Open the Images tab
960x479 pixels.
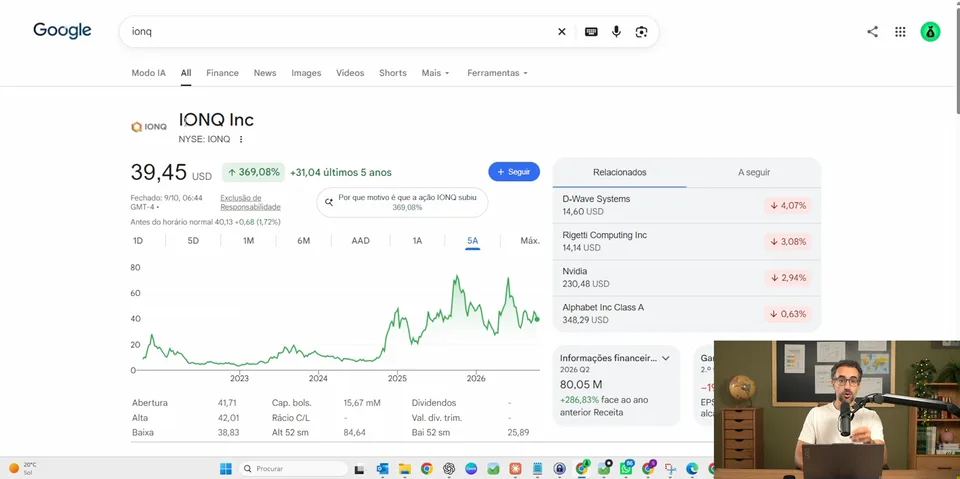coord(306,73)
